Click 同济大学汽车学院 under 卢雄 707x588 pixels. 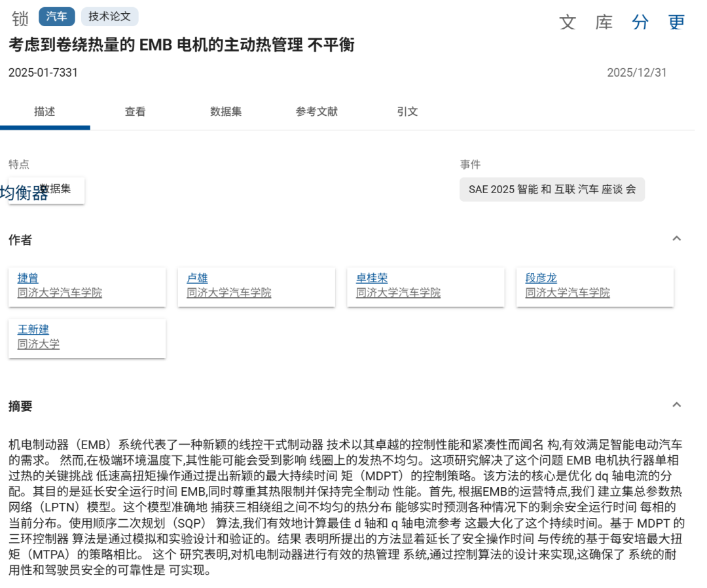[x=229, y=293]
